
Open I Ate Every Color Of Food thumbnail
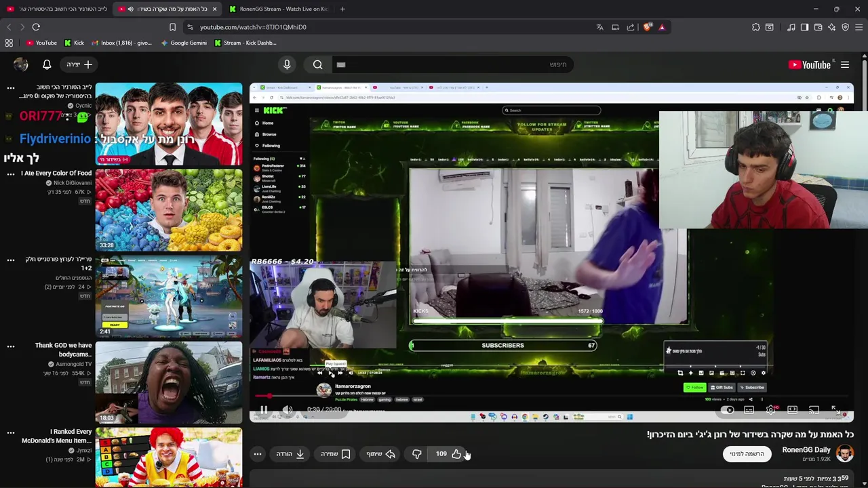[169, 210]
